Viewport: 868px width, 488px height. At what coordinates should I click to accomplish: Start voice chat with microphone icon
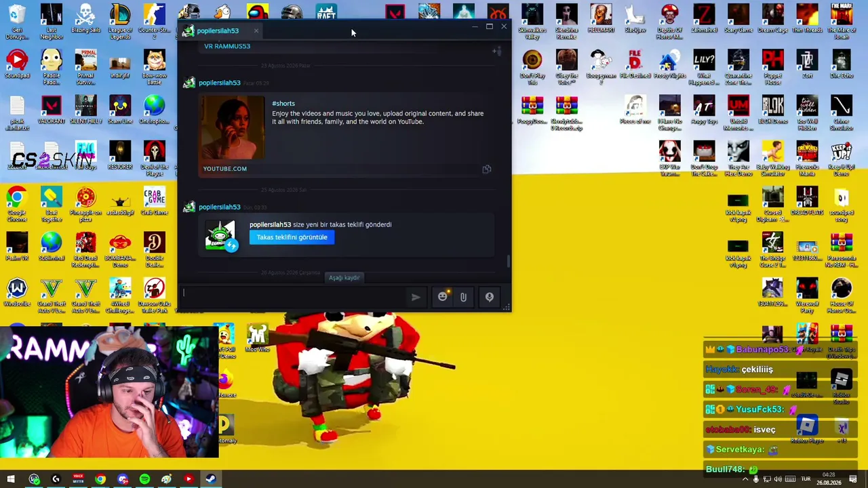point(489,297)
